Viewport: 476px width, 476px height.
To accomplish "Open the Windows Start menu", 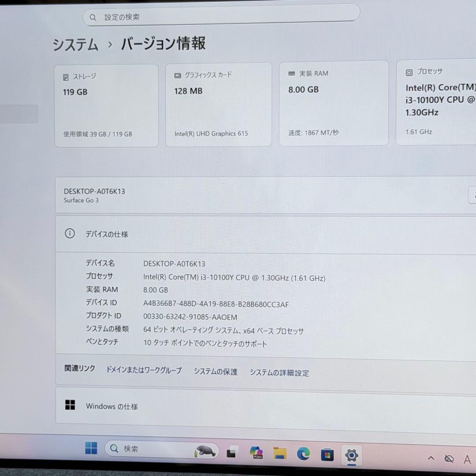I will pos(91,448).
